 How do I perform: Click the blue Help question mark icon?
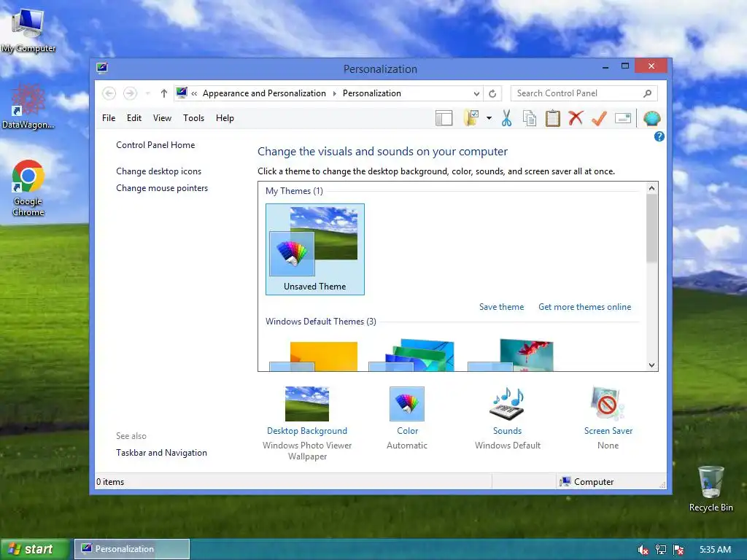click(659, 136)
